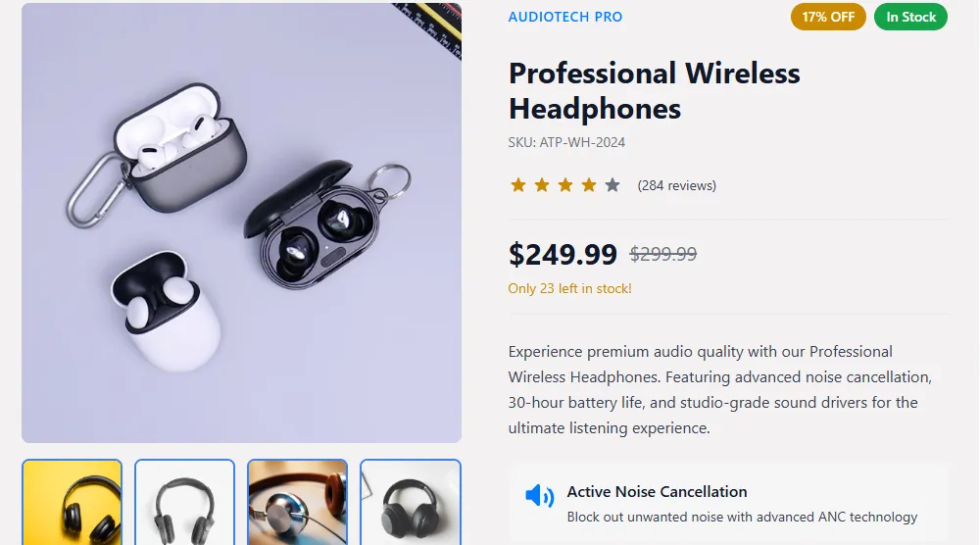Image resolution: width=980 pixels, height=545 pixels.
Task: Click the Active Noise Cancellation feature heading
Action: pos(657,492)
